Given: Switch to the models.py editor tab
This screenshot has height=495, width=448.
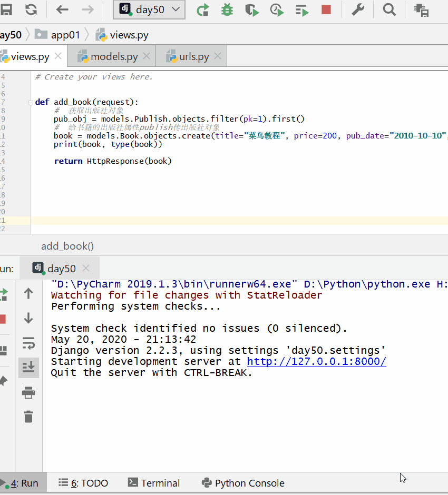Looking at the screenshot, I should [x=114, y=56].
